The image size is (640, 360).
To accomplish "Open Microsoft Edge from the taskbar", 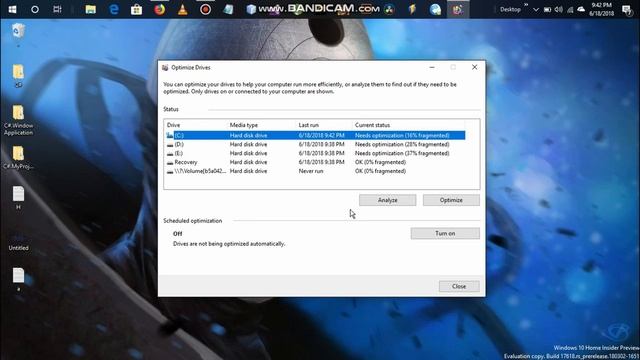I will pyautogui.click(x=114, y=9).
